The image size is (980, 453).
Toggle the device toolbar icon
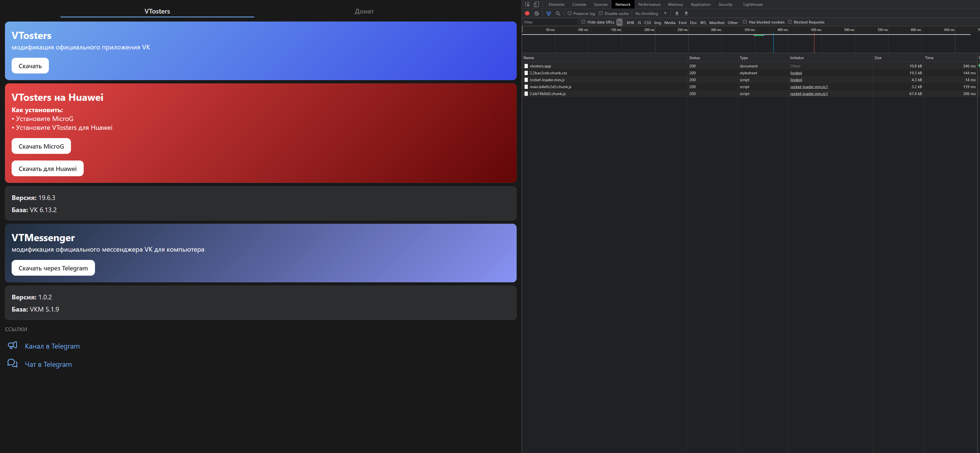[x=537, y=5]
